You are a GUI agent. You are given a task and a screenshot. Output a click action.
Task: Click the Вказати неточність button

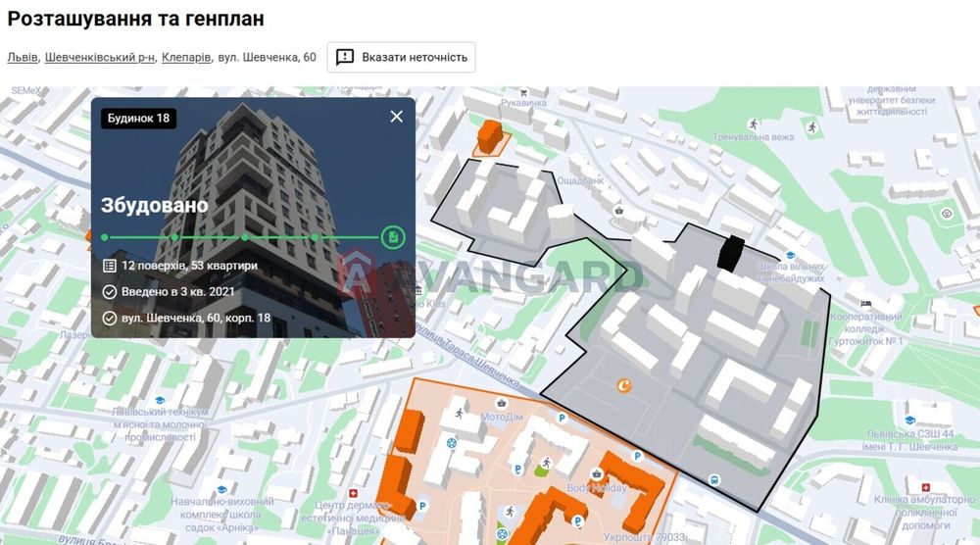[x=401, y=58]
